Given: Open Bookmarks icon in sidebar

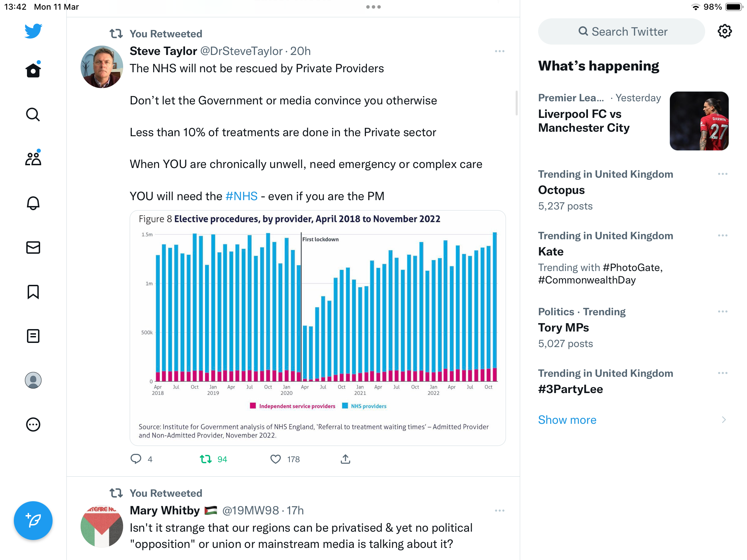Looking at the screenshot, I should pyautogui.click(x=33, y=292).
